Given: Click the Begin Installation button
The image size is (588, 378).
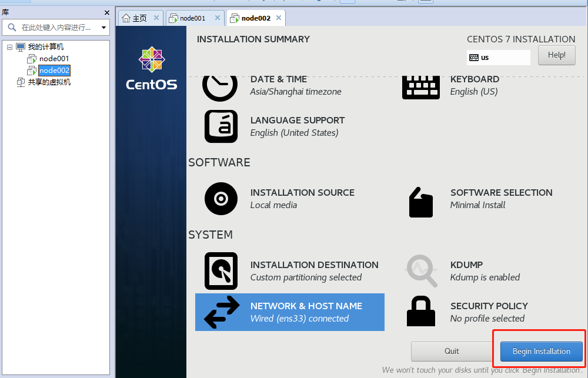Looking at the screenshot, I should 541,352.
